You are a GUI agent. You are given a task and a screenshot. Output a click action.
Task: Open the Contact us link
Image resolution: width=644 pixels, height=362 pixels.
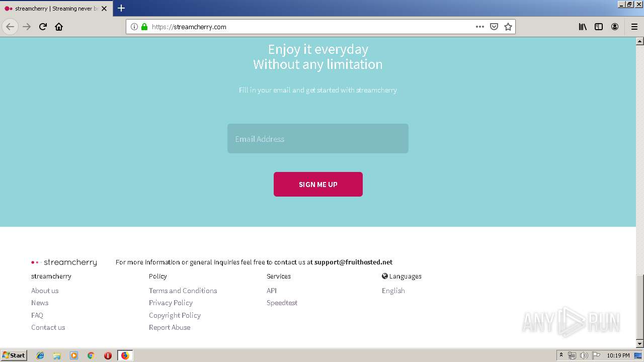click(x=48, y=327)
